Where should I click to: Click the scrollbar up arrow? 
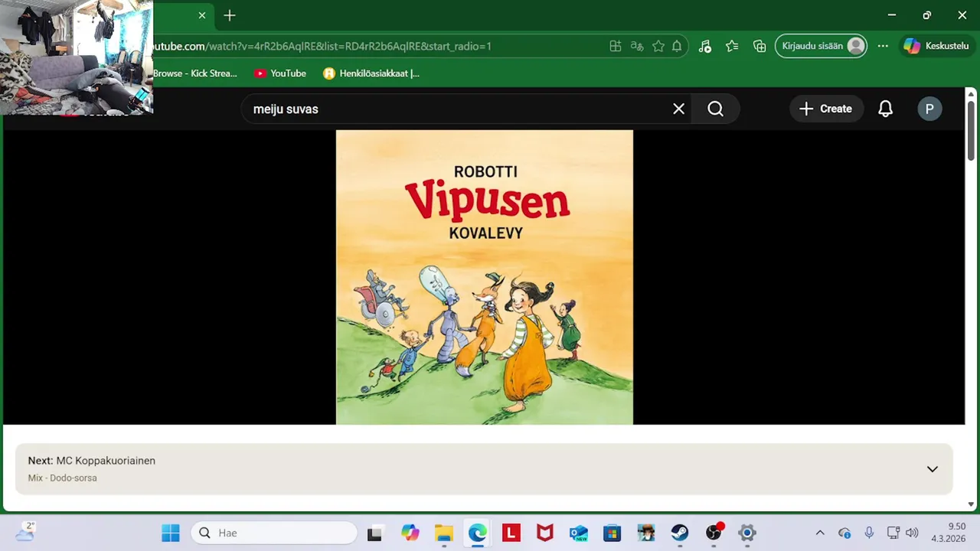(x=971, y=94)
